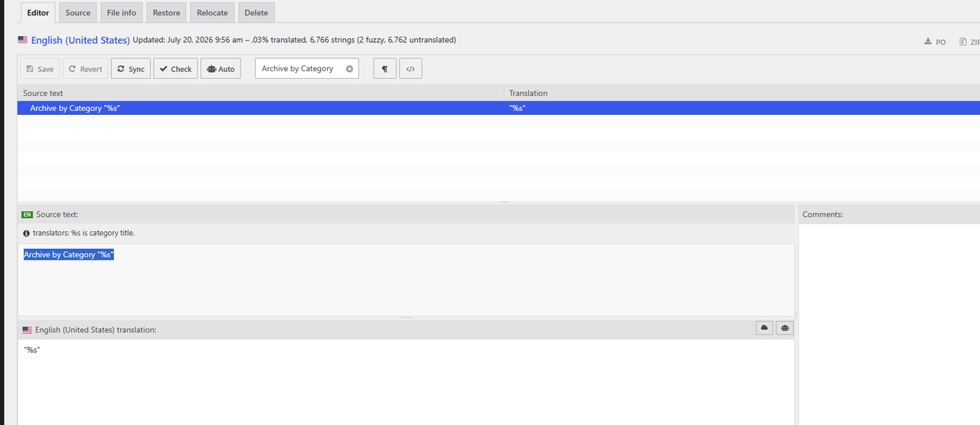Run the Check button

[175, 69]
